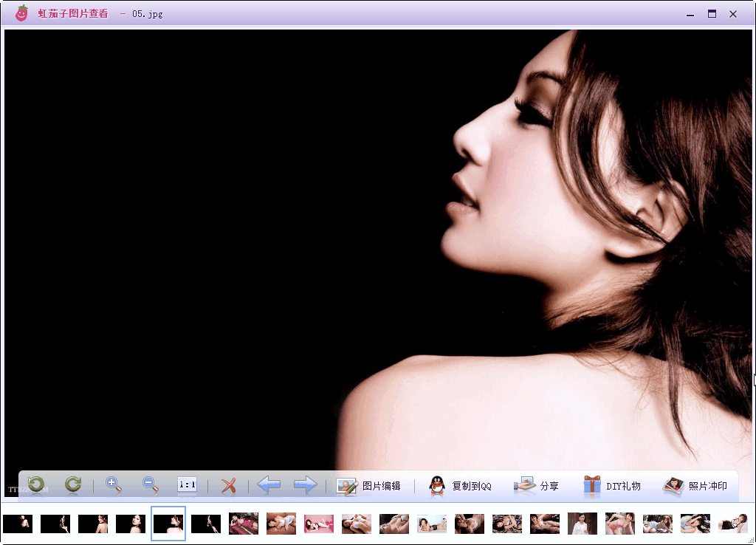Screen dimensions: 756x545
Task: Rotate image counterclockwise with left rotate icon
Action: [x=35, y=484]
